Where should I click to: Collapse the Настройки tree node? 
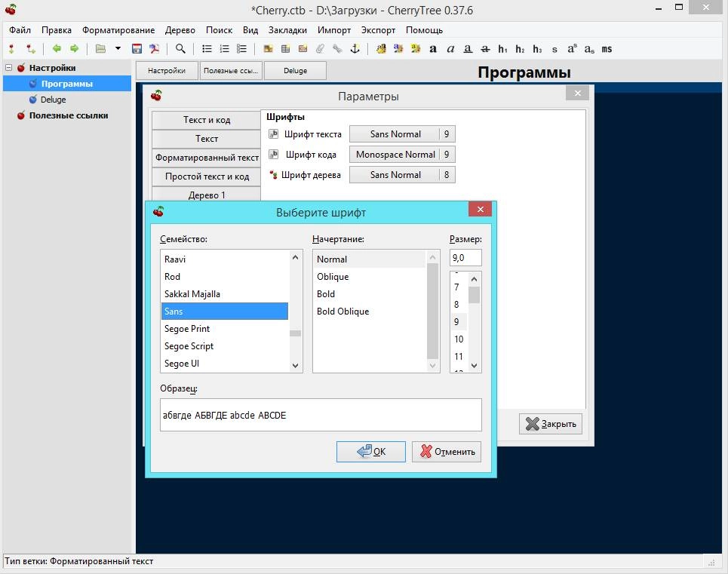pos(8,68)
